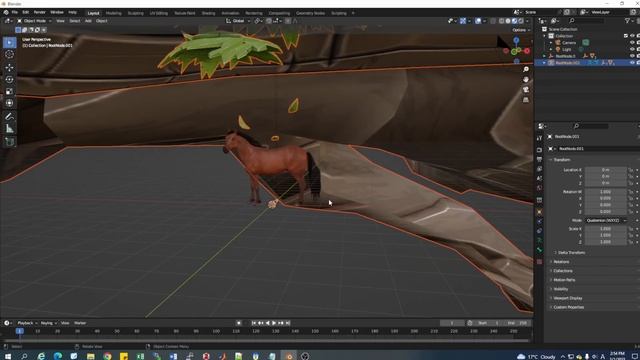This screenshot has width=640, height=360.
Task: Pick the Add Cube tool
Action: pyautogui.click(x=9, y=142)
